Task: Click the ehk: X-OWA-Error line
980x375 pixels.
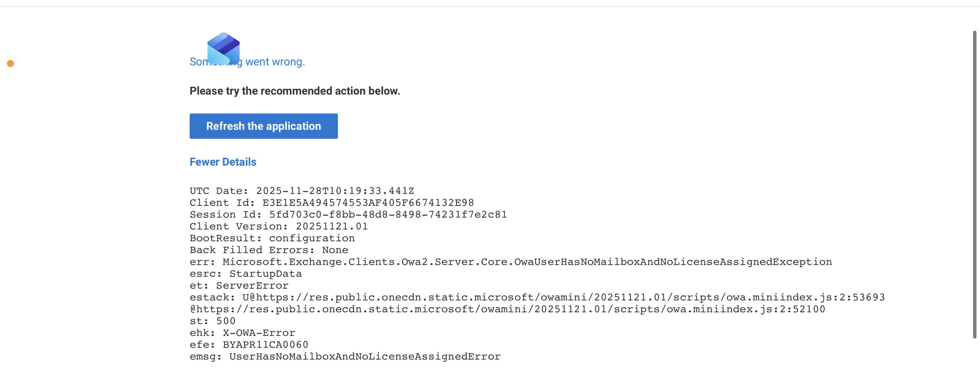Action: point(242,333)
